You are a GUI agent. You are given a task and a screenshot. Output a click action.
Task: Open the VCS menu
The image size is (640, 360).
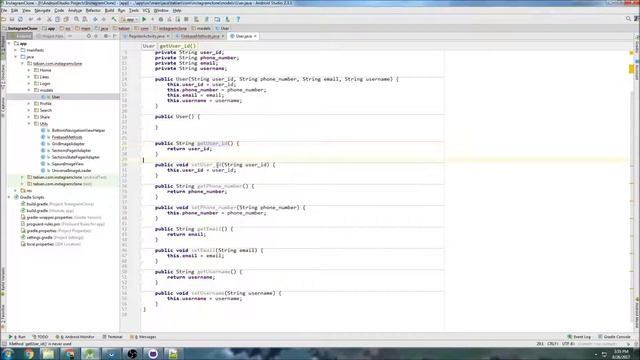point(147,10)
